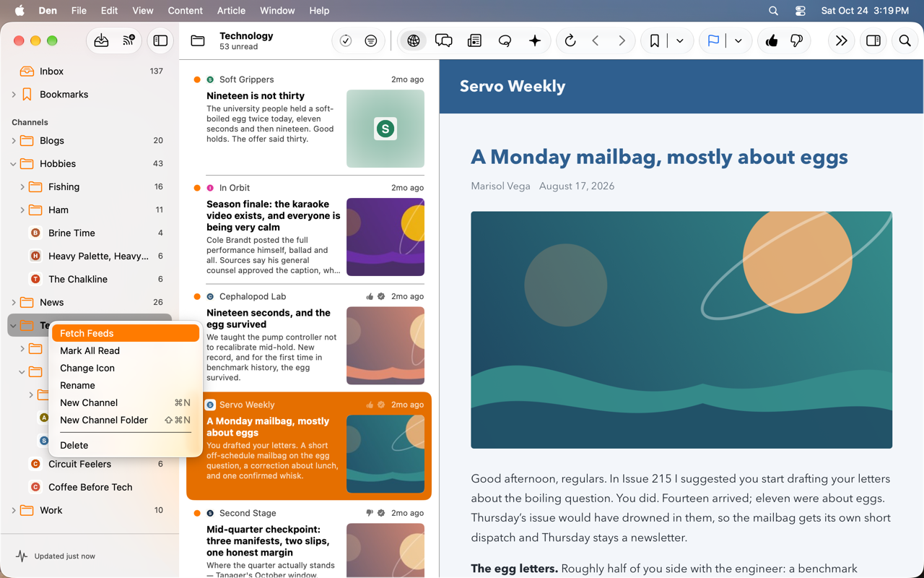Expand the Fishing subfolder

pyautogui.click(x=22, y=187)
